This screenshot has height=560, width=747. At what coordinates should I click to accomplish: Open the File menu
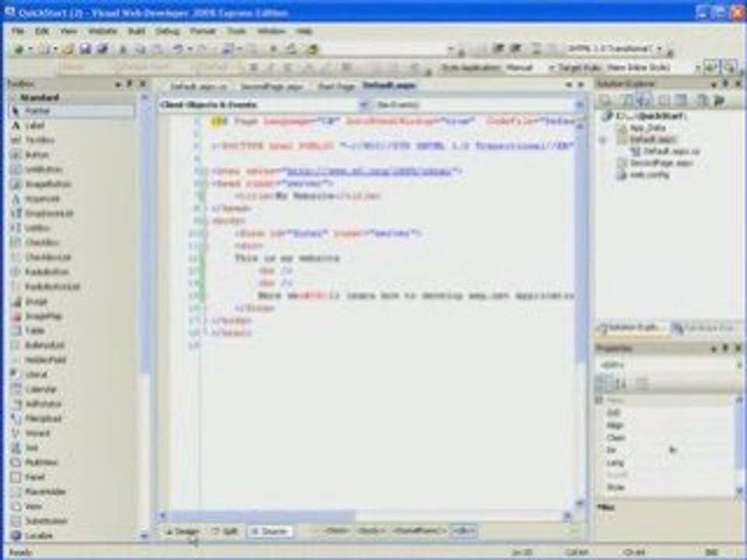pos(18,31)
